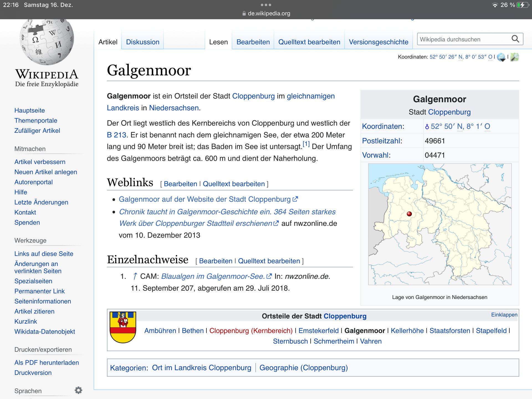Screen dimensions: 532x399
Task: Click Als PDF herunterladen
Action: 47,363
